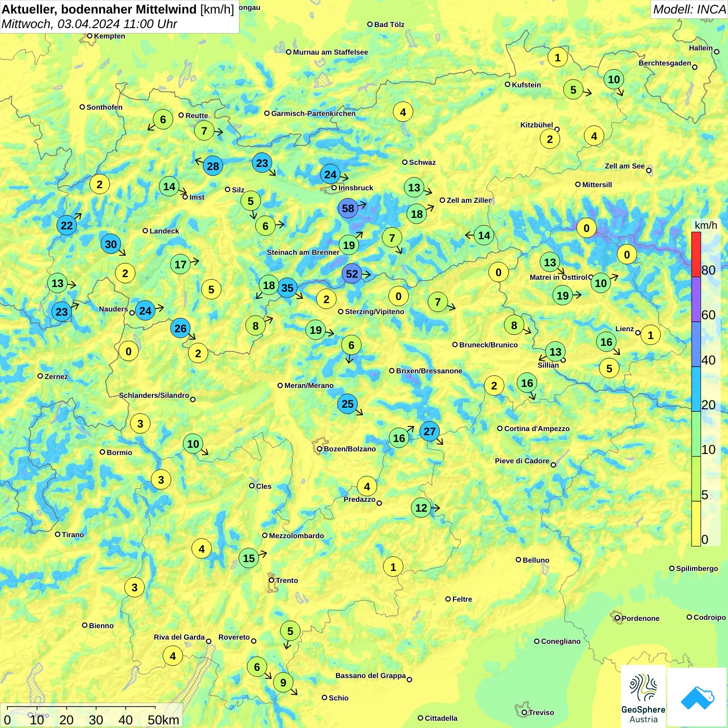Click the Zell am See label
728x728 pixels.
(625, 166)
